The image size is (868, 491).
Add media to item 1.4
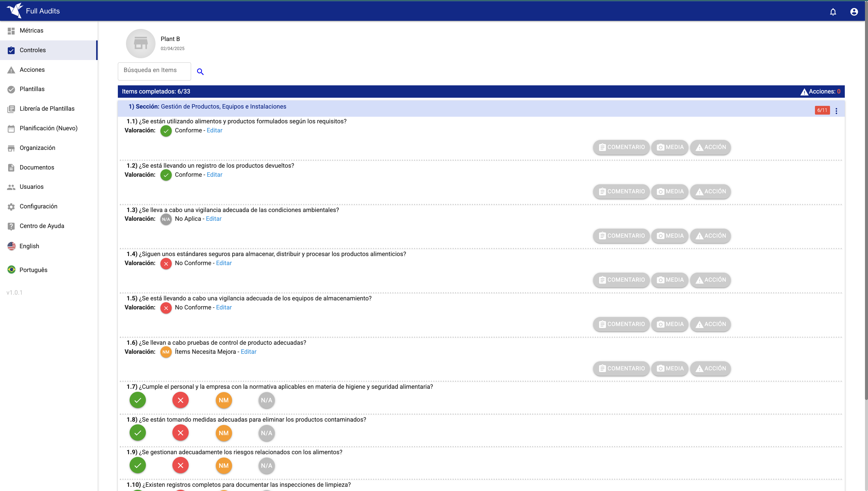(669, 280)
